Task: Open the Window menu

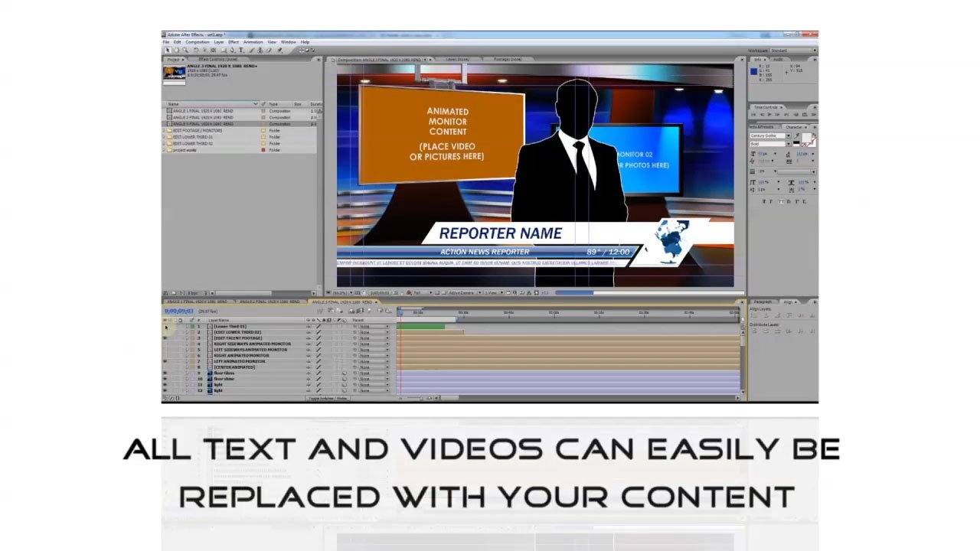Action: pos(289,42)
